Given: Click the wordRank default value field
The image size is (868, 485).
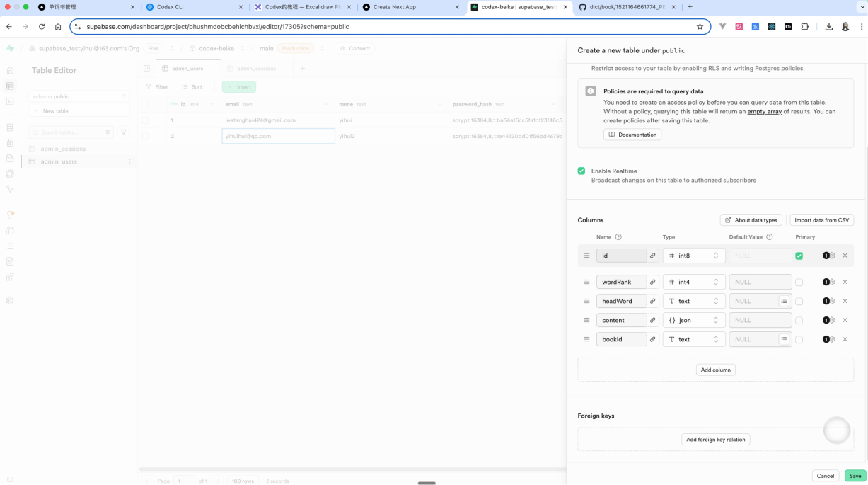Looking at the screenshot, I should coord(760,282).
